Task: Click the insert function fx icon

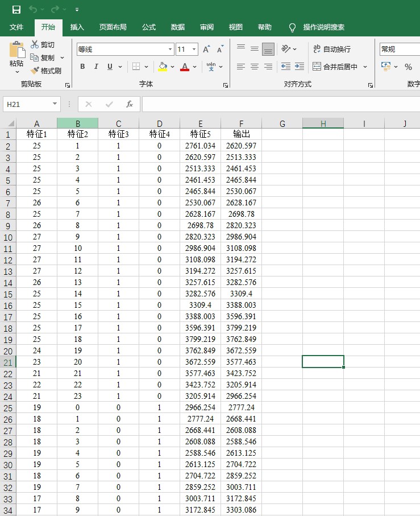Action: pos(130,104)
